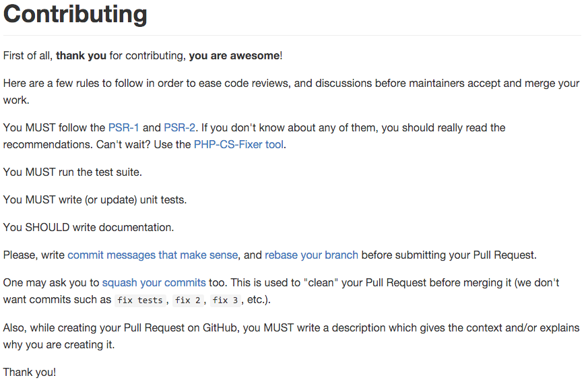
Task: Click 'commit messages that make sense' link
Action: click(153, 255)
